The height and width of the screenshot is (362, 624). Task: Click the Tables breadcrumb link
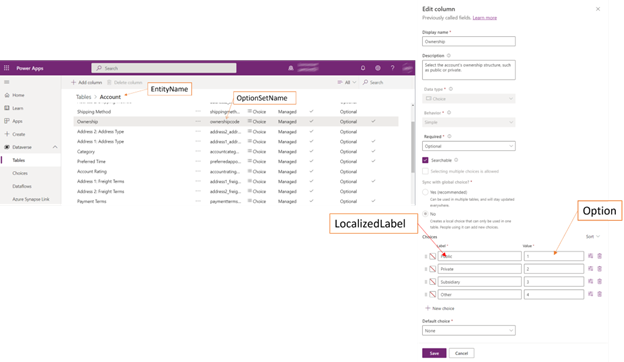coord(84,97)
